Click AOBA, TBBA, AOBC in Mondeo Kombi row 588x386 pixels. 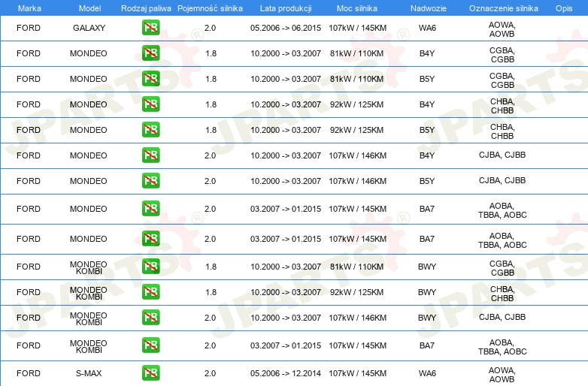(x=502, y=347)
